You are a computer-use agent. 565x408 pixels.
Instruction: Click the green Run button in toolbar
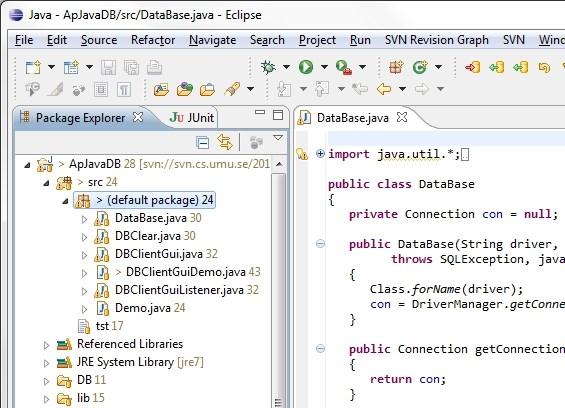(x=306, y=67)
